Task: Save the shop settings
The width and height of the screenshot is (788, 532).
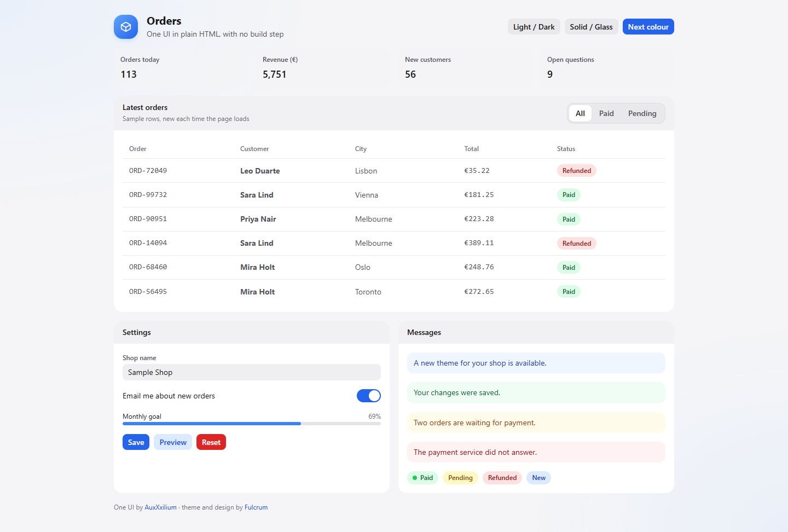Action: 136,442
